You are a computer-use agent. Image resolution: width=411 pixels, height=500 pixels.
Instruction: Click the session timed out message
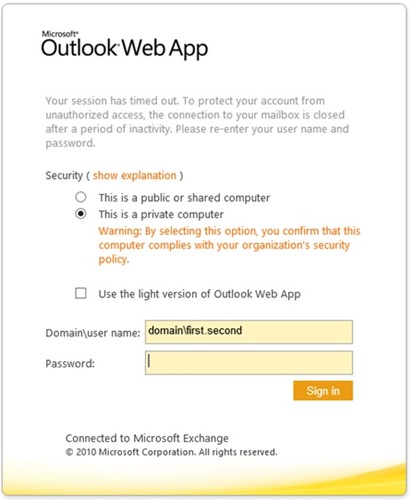(x=197, y=122)
